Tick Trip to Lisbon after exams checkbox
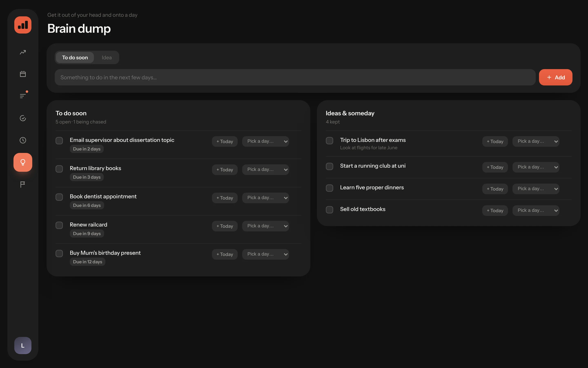 pyautogui.click(x=330, y=141)
